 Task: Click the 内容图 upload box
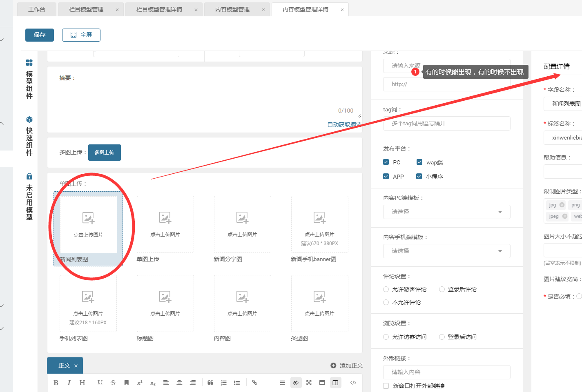243,303
